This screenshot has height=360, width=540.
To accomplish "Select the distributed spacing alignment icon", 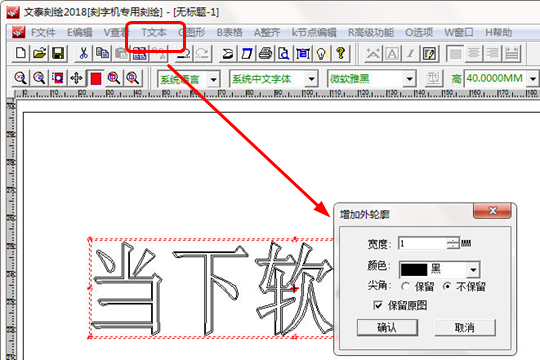I will click(x=511, y=54).
